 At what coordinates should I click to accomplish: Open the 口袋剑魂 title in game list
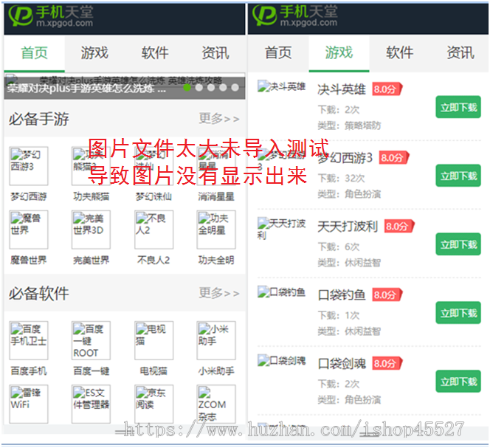(x=342, y=364)
